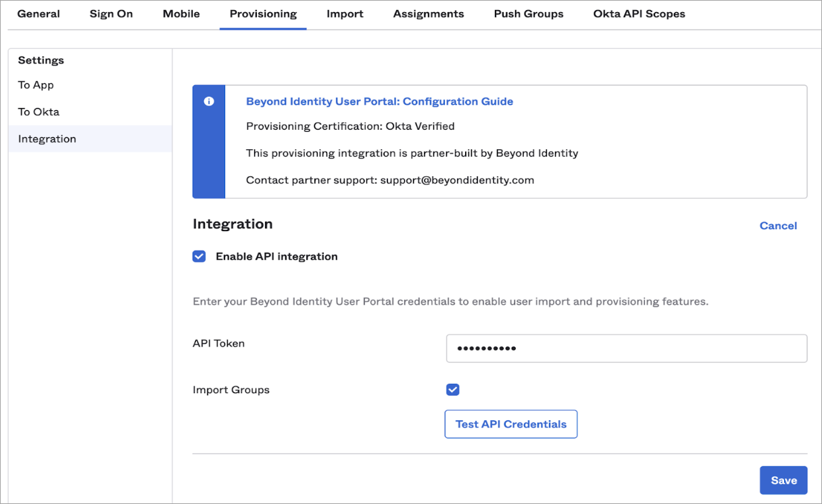822x504 pixels.
Task: Switch to the Sign On tab
Action: [x=111, y=14]
